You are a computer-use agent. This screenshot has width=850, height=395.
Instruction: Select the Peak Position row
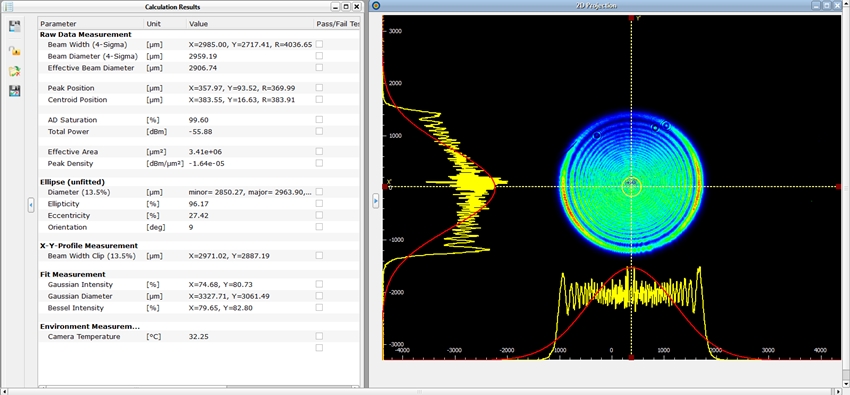pos(198,88)
